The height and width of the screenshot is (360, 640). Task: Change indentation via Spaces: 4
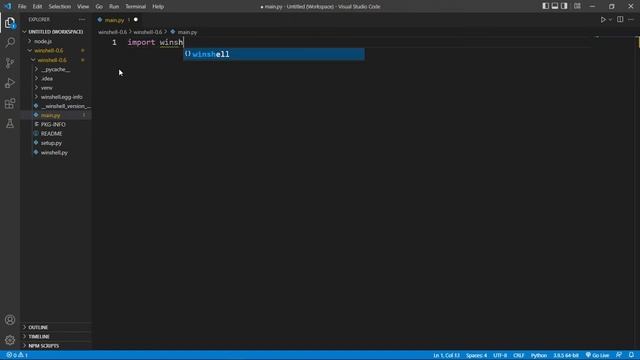[476, 355]
